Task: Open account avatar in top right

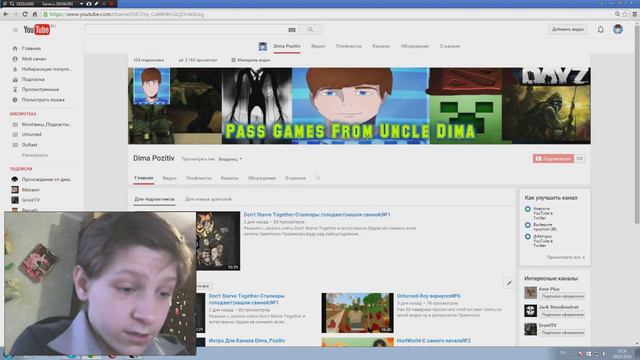Action: pos(618,29)
